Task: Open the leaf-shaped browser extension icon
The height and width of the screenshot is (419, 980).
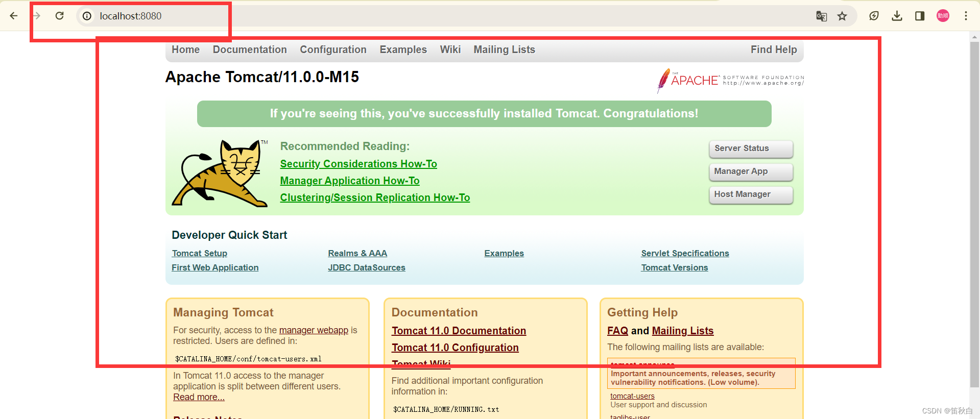Action: (x=874, y=16)
